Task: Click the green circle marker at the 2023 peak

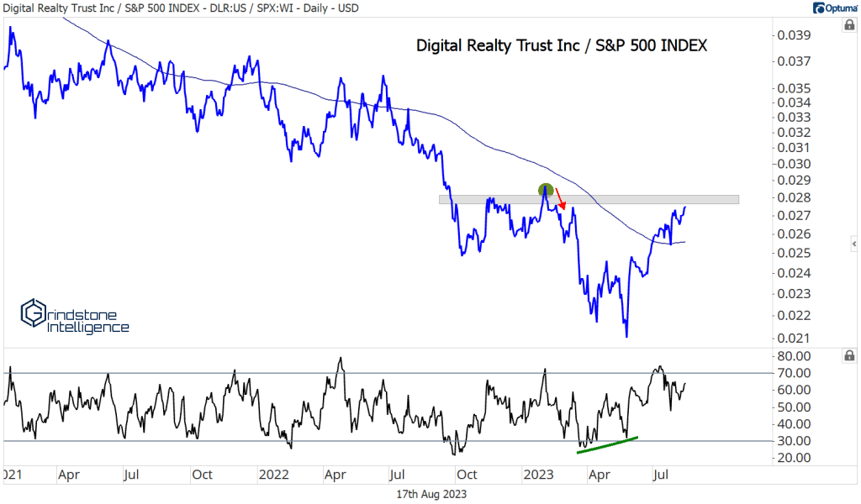Action: pos(545,191)
